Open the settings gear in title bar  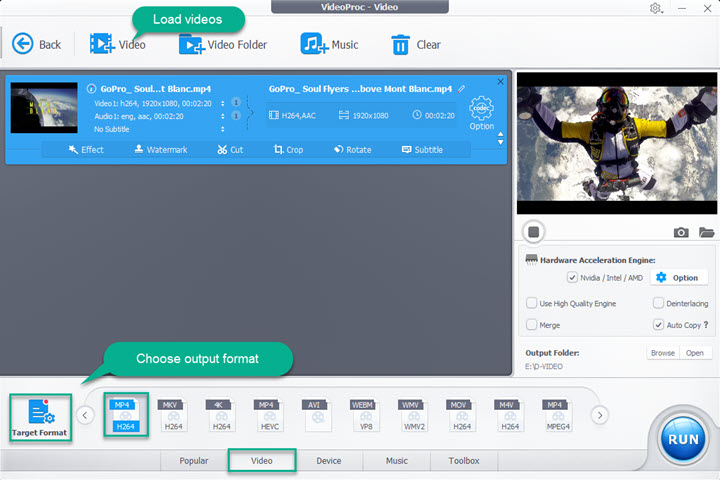point(655,8)
